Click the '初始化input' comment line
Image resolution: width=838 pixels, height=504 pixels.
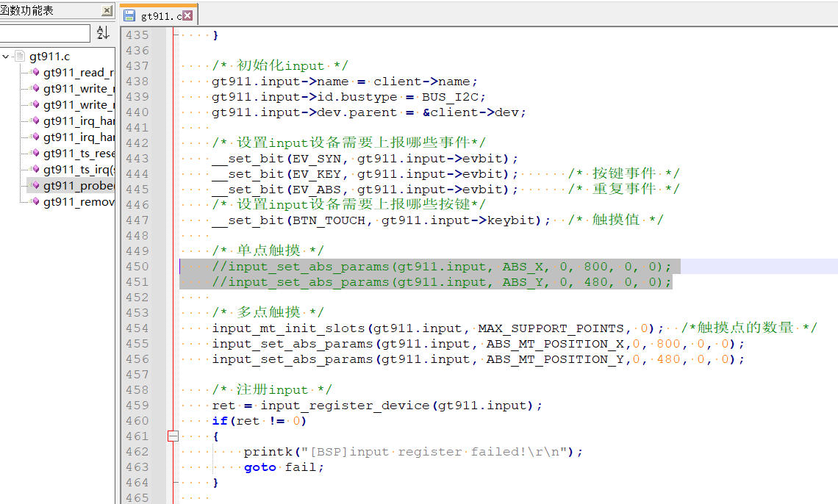(280, 65)
